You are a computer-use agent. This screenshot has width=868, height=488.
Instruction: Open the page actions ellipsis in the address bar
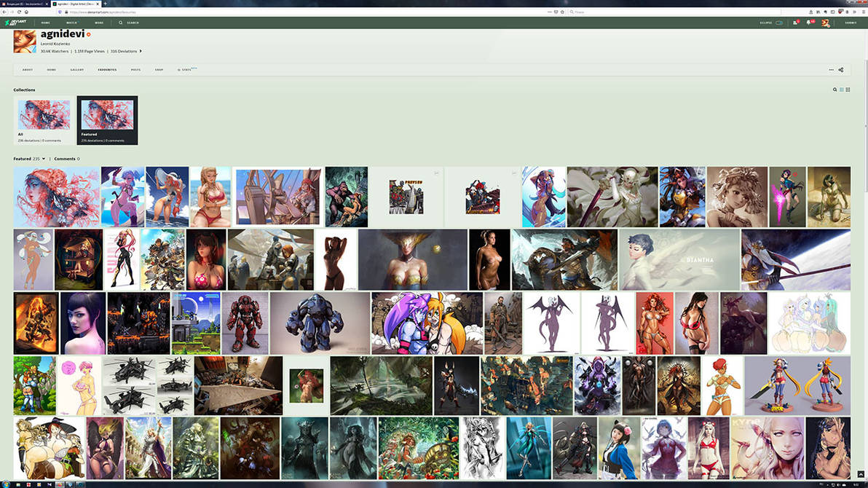[x=549, y=12]
